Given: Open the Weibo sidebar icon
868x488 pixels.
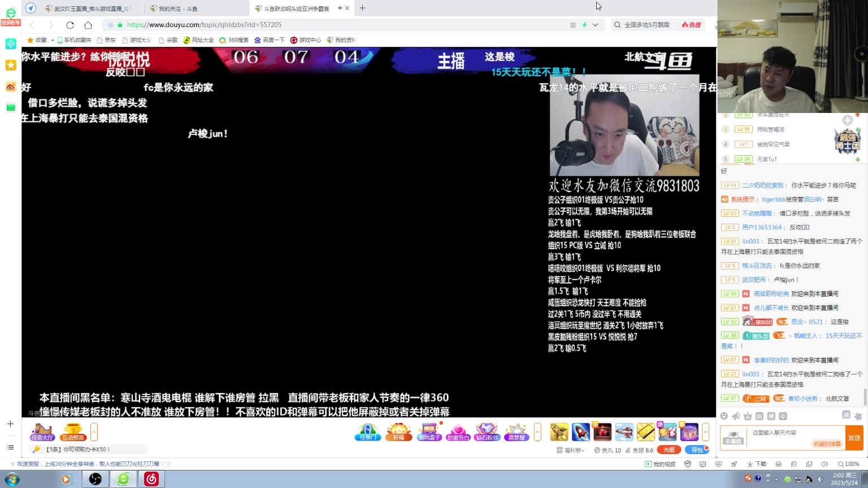Looking at the screenshot, I should [x=11, y=86].
